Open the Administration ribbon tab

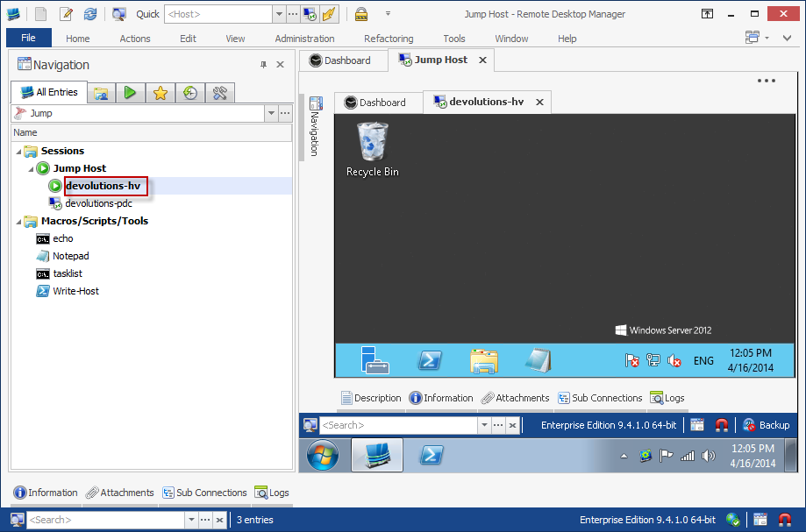click(x=305, y=39)
